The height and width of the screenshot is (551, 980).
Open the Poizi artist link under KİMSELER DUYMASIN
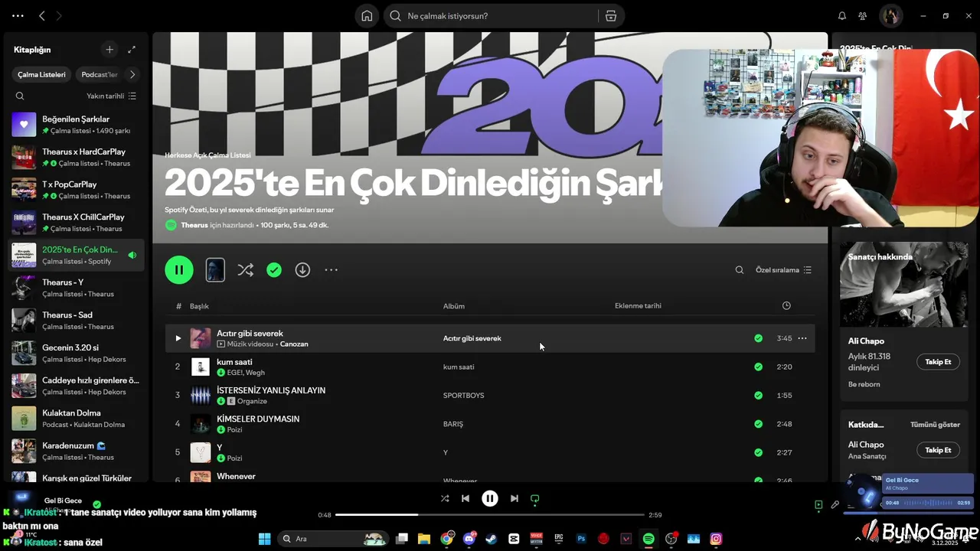[x=235, y=430]
